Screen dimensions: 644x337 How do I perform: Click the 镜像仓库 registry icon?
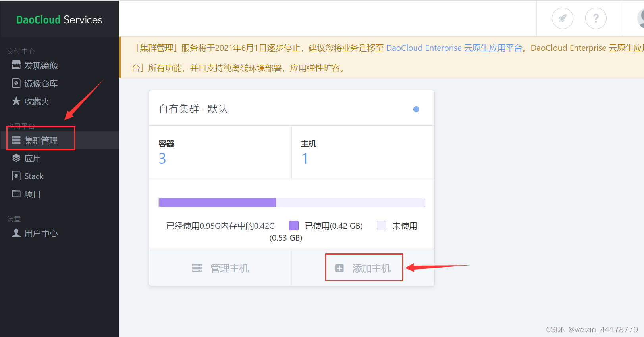coord(16,83)
